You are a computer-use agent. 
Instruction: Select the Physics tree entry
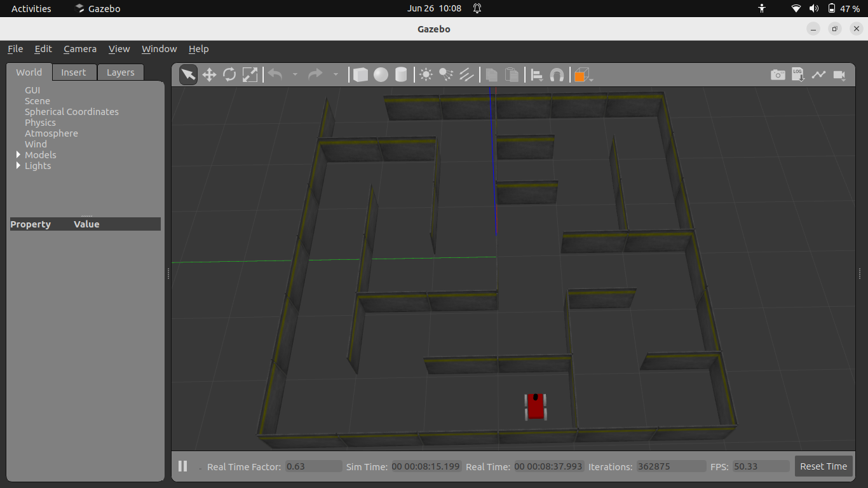pos(40,122)
